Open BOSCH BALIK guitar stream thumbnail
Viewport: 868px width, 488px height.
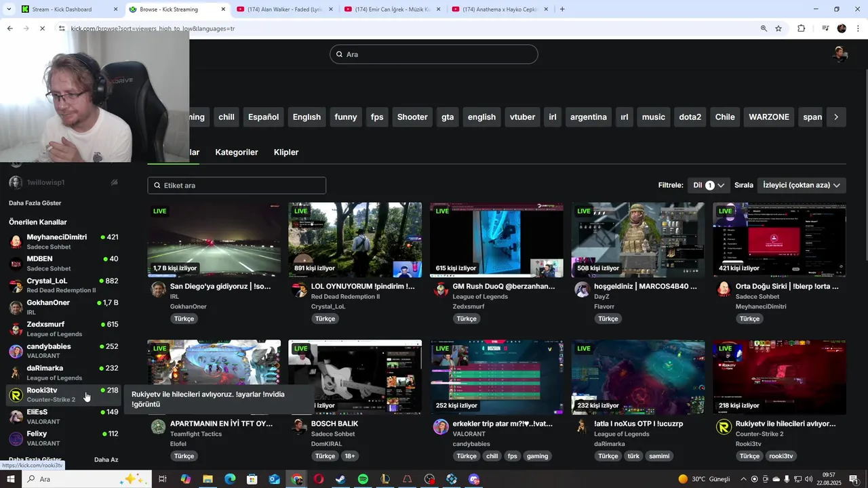[x=355, y=377]
